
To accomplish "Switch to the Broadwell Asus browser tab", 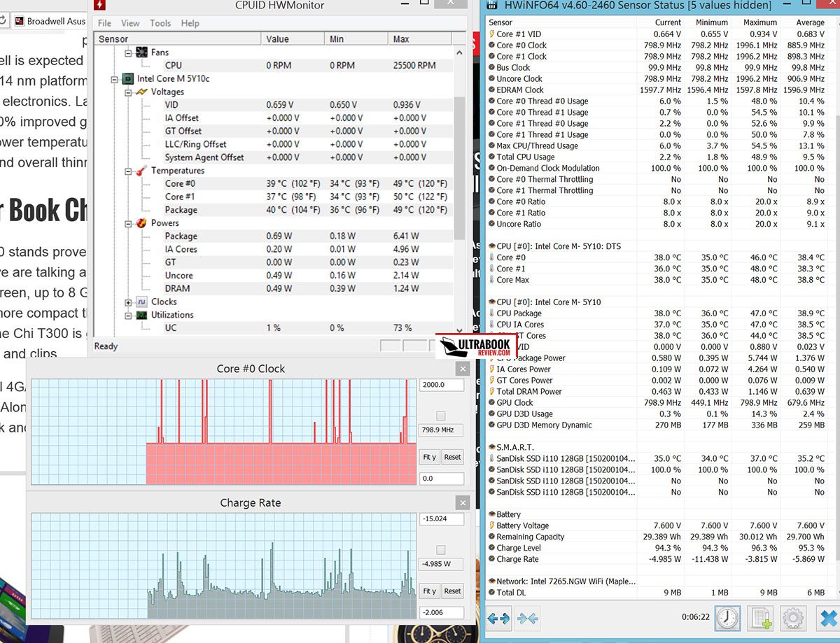I will tap(48, 21).
